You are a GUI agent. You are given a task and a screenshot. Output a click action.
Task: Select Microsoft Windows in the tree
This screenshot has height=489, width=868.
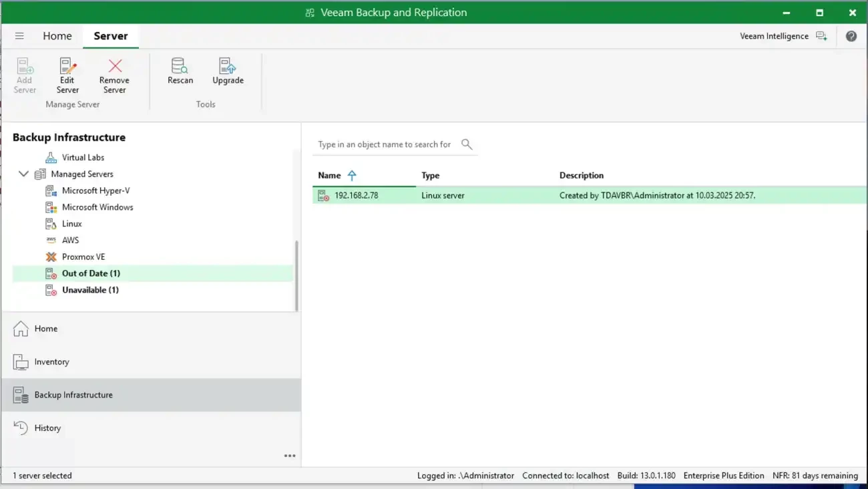(x=97, y=208)
